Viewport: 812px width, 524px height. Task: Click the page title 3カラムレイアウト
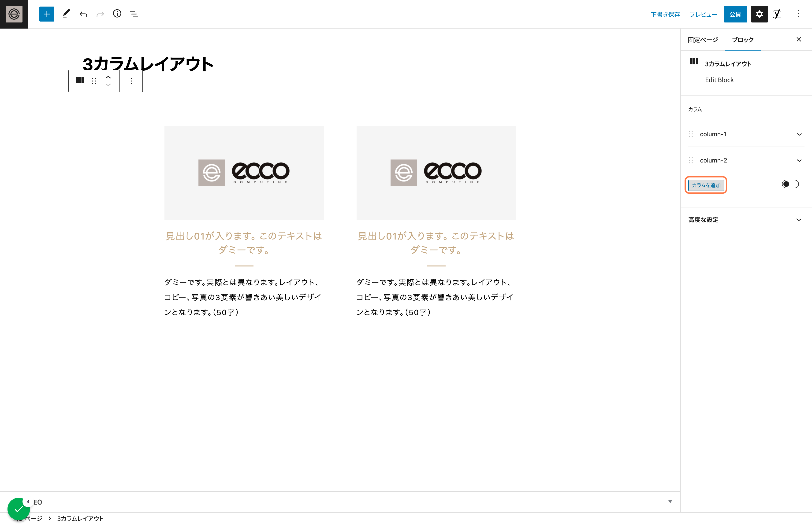[x=148, y=64]
